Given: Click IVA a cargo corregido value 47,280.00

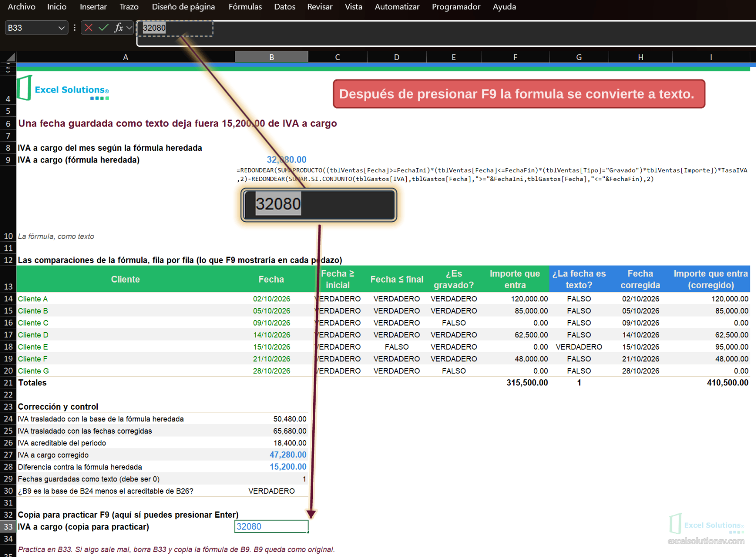Looking at the screenshot, I should click(x=288, y=454).
